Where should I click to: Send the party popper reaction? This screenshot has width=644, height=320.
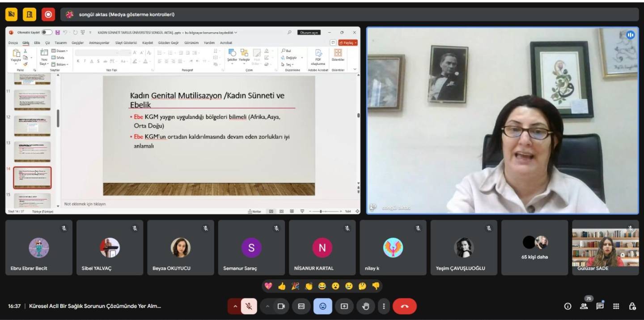coord(295,286)
